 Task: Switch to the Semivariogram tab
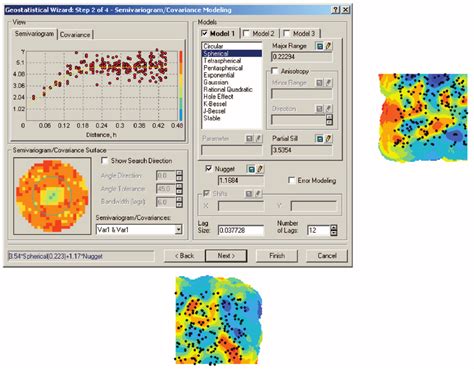pyautogui.click(x=34, y=34)
